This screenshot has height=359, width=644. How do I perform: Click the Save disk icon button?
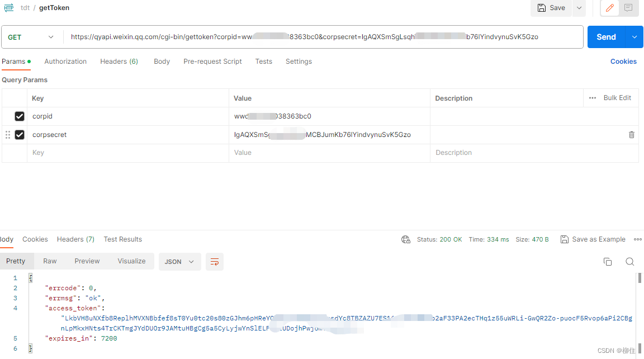pyautogui.click(x=551, y=8)
